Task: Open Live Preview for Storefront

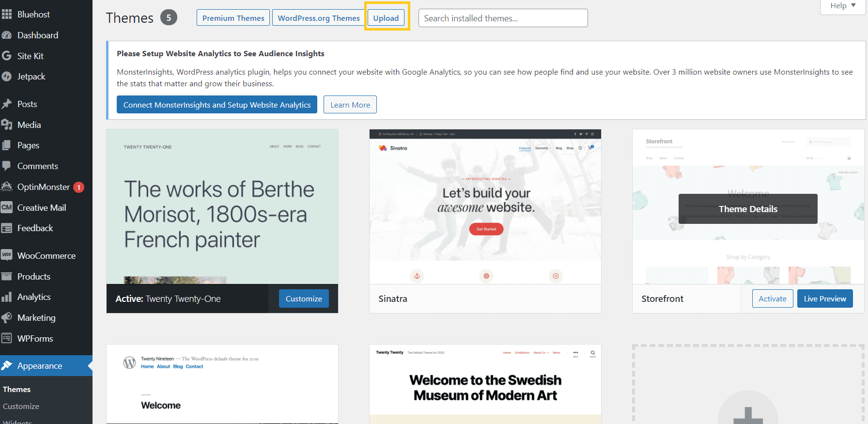Action: point(825,298)
